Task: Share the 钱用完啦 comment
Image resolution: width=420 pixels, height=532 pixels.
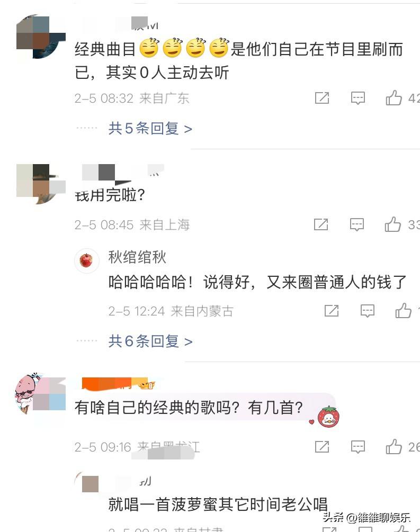Action: pyautogui.click(x=321, y=224)
